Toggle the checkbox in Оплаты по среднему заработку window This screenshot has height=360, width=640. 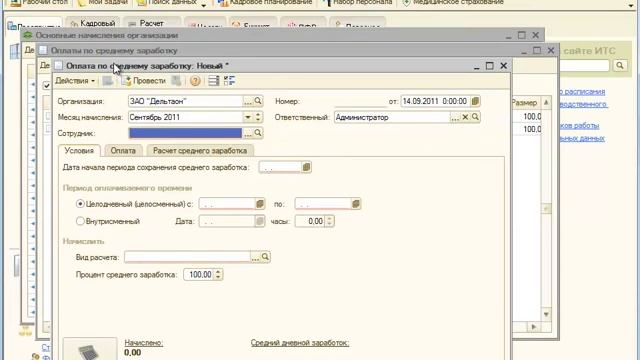47,86
